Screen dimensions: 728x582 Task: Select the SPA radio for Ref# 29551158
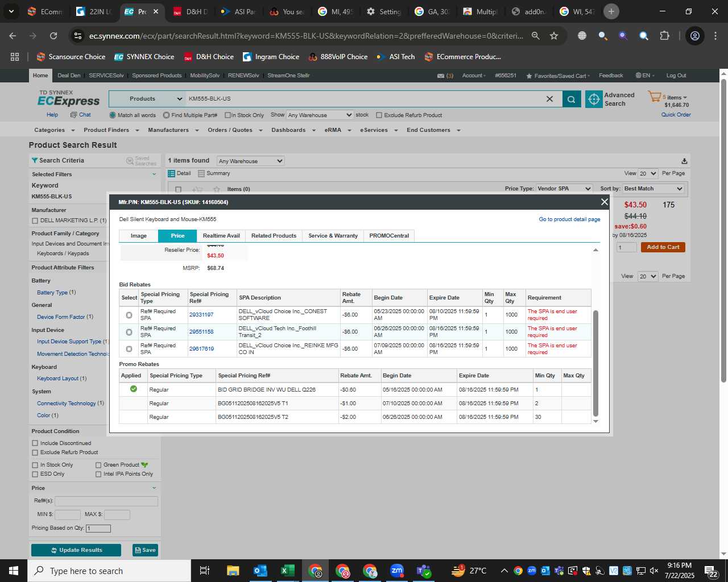point(129,332)
